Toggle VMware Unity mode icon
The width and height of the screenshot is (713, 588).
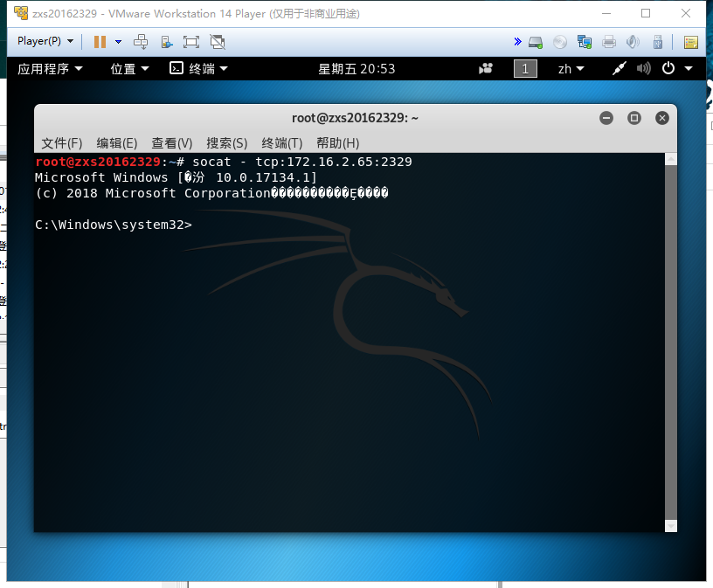pos(218,42)
